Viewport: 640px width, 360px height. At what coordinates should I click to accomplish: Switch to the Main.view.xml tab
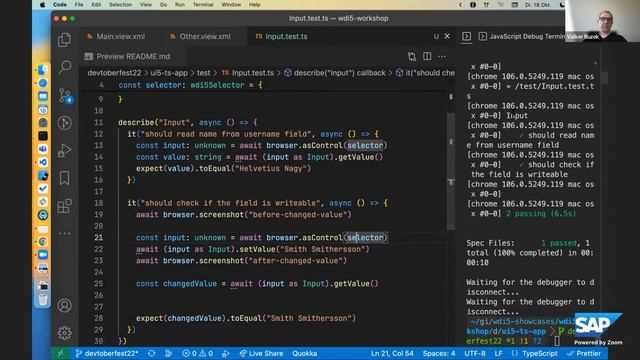click(x=116, y=36)
